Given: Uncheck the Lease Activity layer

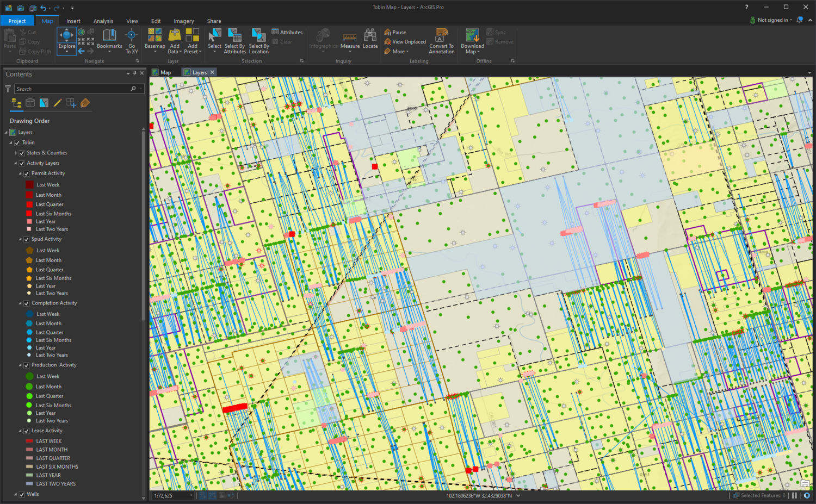Looking at the screenshot, I should 26,431.
